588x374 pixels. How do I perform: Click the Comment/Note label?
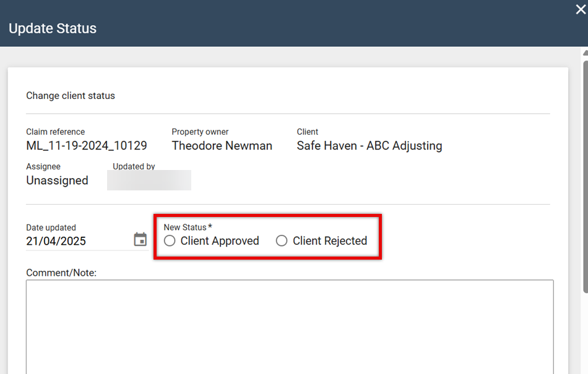pyautogui.click(x=61, y=273)
